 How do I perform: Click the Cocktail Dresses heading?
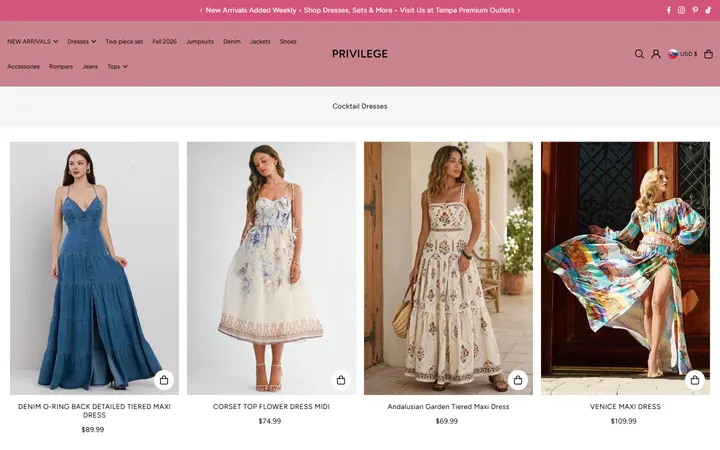click(x=360, y=106)
